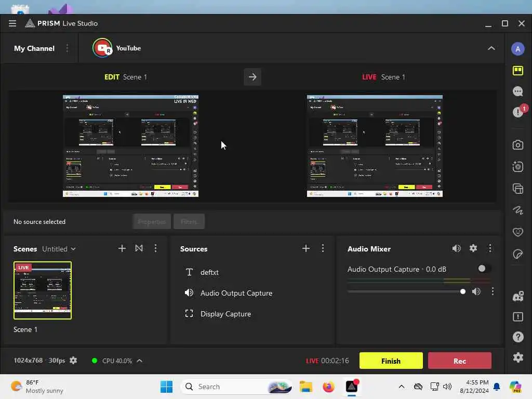
Task: Open Firefox from the taskbar
Action: pos(328,387)
